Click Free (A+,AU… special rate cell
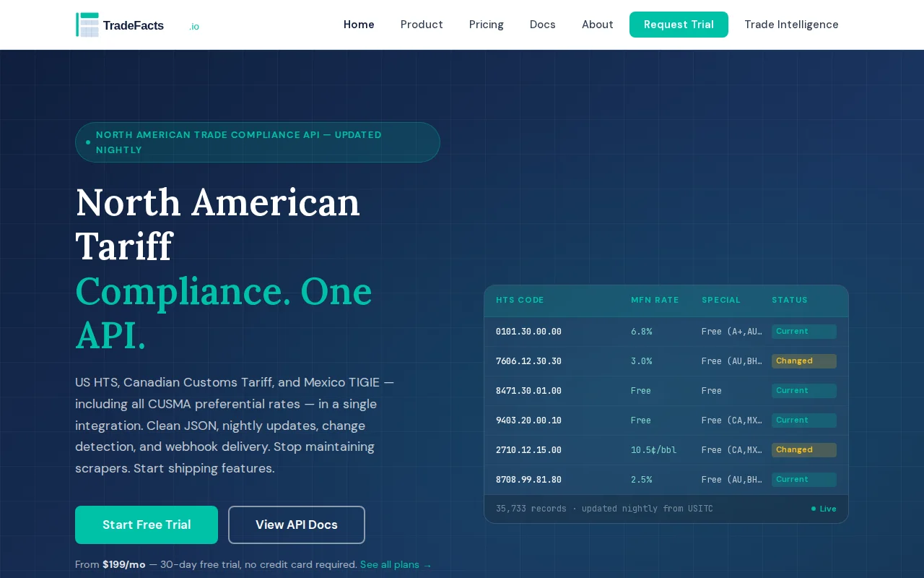Viewport: 924px width, 578px height. tap(732, 332)
